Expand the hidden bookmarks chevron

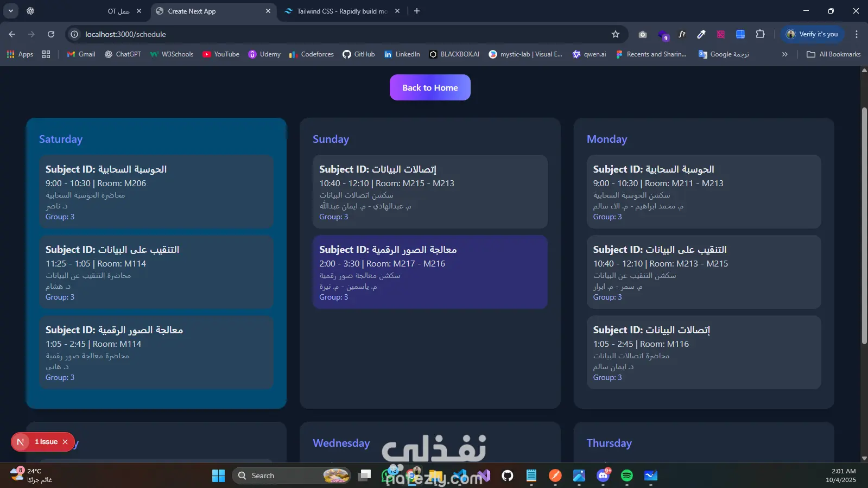(784, 54)
